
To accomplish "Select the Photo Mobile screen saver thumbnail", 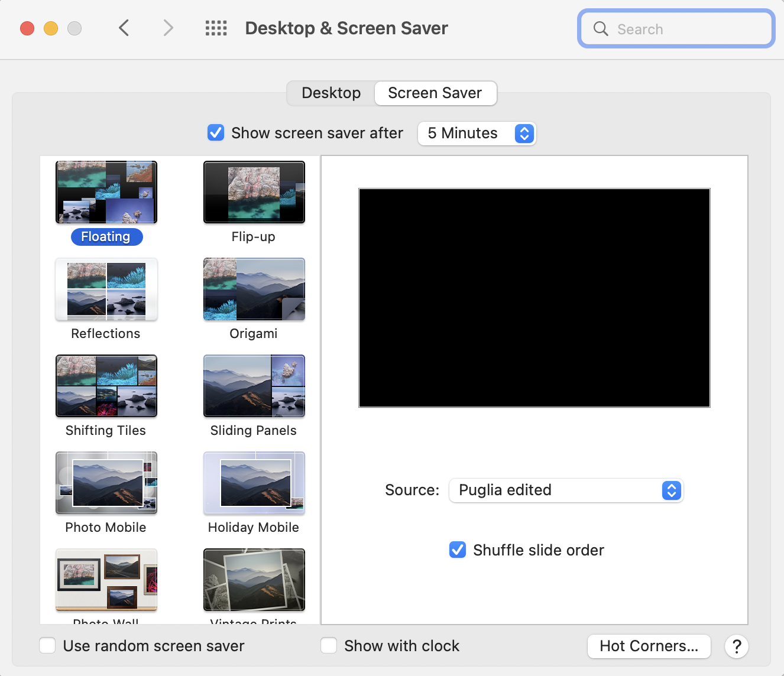I will pos(106,483).
